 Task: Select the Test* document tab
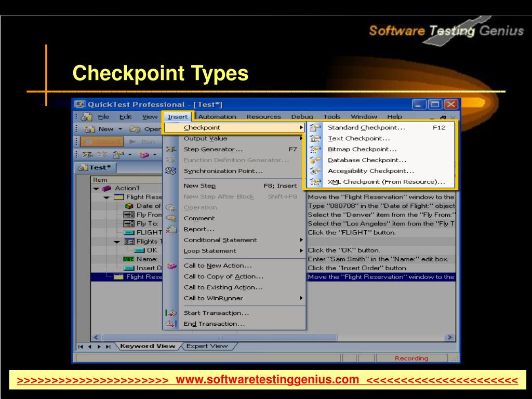click(x=96, y=167)
